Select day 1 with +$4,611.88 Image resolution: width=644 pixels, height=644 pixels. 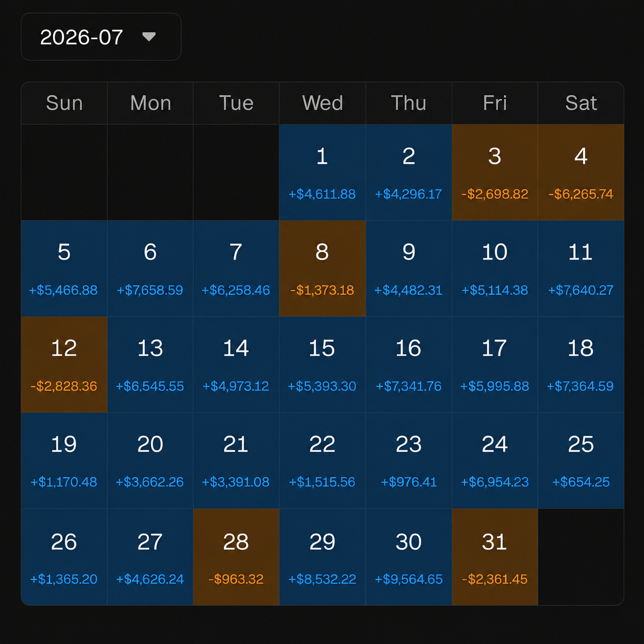[x=322, y=173]
